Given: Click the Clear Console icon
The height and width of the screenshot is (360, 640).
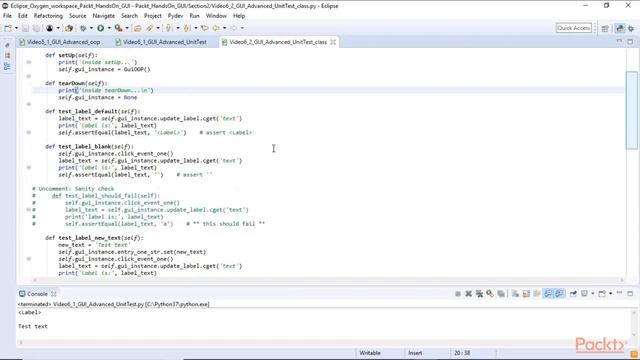Looking at the screenshot, I should click(516, 294).
